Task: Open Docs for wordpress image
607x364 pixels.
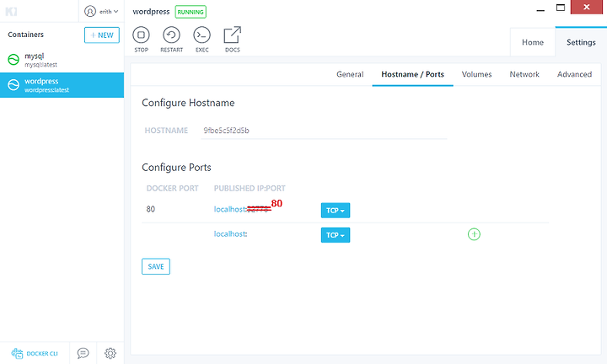Action: tap(233, 39)
